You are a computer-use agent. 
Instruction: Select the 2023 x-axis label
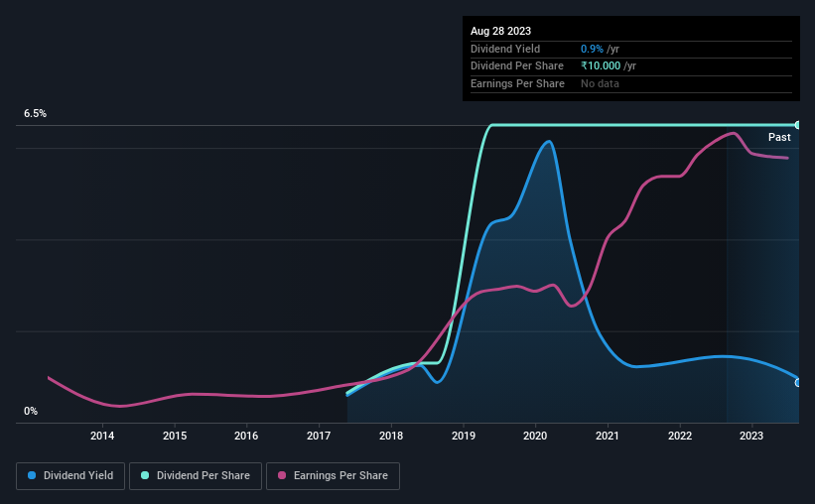pyautogui.click(x=751, y=436)
